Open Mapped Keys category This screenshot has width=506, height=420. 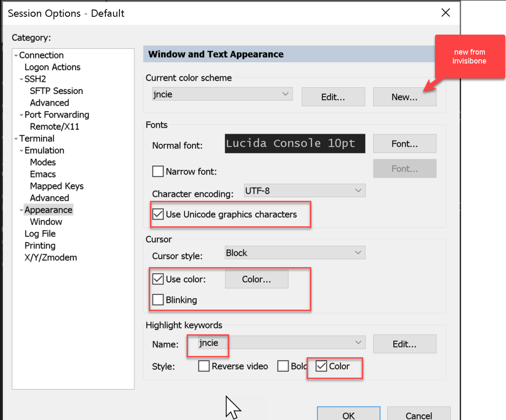point(57,186)
